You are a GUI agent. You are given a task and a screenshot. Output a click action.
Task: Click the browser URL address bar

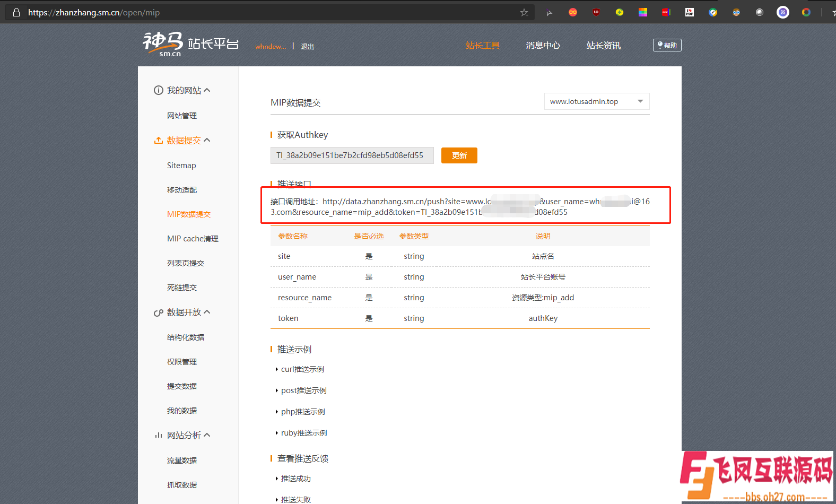coord(271,12)
